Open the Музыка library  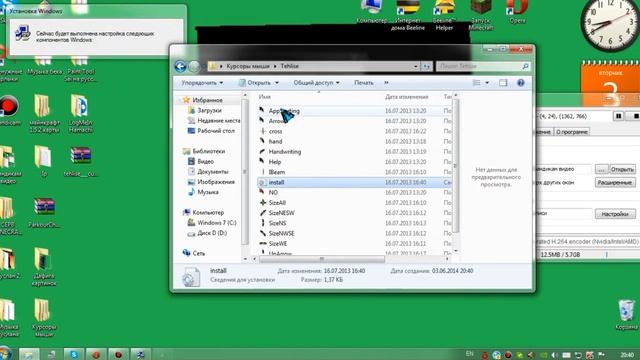pyautogui.click(x=208, y=192)
